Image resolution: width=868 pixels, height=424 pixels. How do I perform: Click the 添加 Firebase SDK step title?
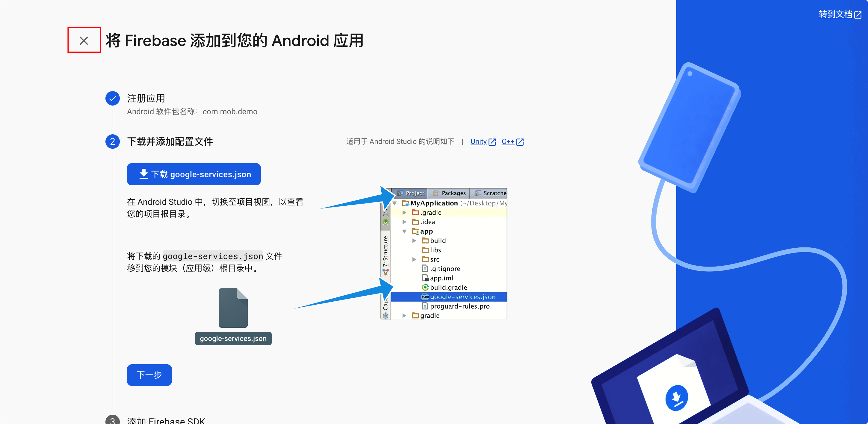coord(166,420)
